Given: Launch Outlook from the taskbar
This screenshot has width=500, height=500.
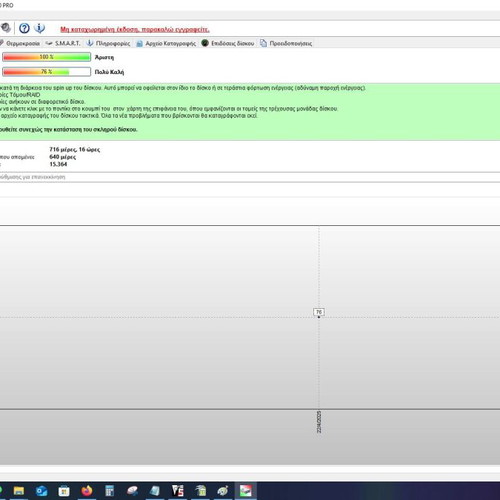Looking at the screenshot, I should pos(41,491).
